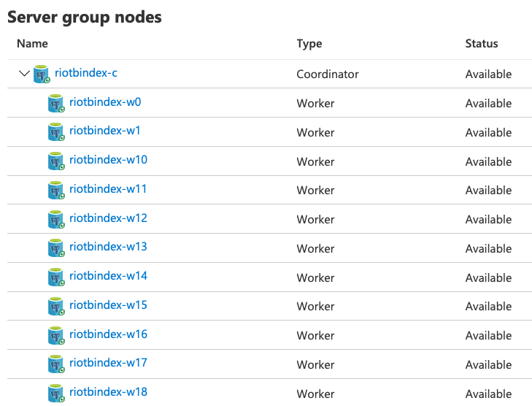This screenshot has width=532, height=406.
Task: Click Available status for riotbindex-w12
Action: click(x=488, y=219)
